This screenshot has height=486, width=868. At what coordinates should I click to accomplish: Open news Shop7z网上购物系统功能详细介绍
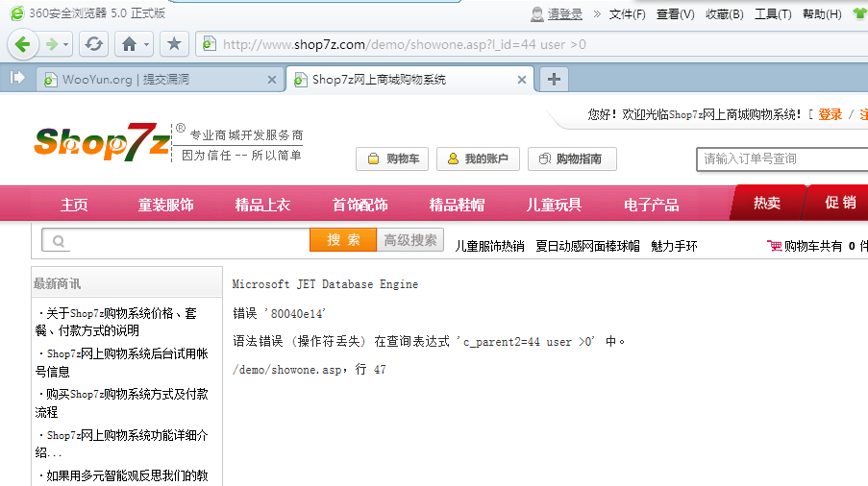pos(123,444)
